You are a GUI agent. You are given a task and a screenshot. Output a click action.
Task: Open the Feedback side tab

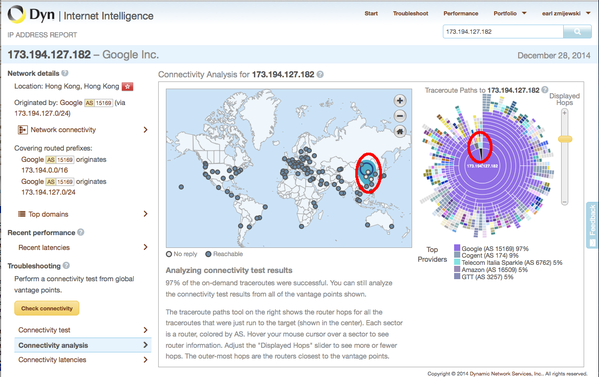593,225
